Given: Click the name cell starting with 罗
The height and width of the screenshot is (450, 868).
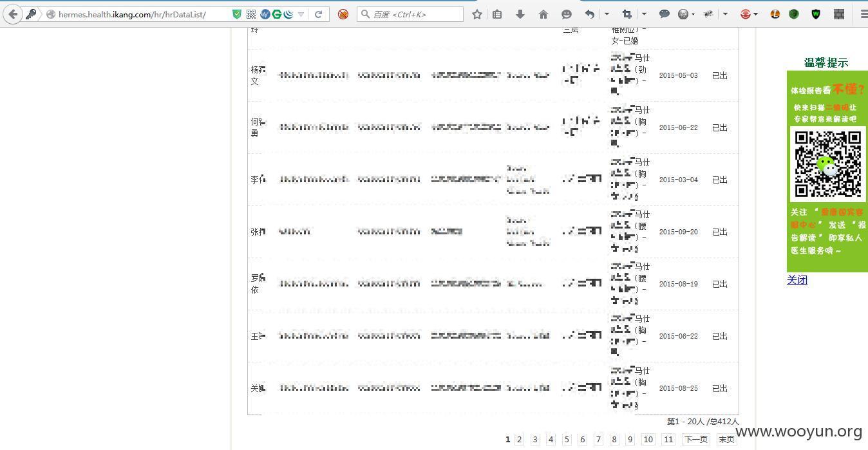Looking at the screenshot, I should [x=258, y=284].
